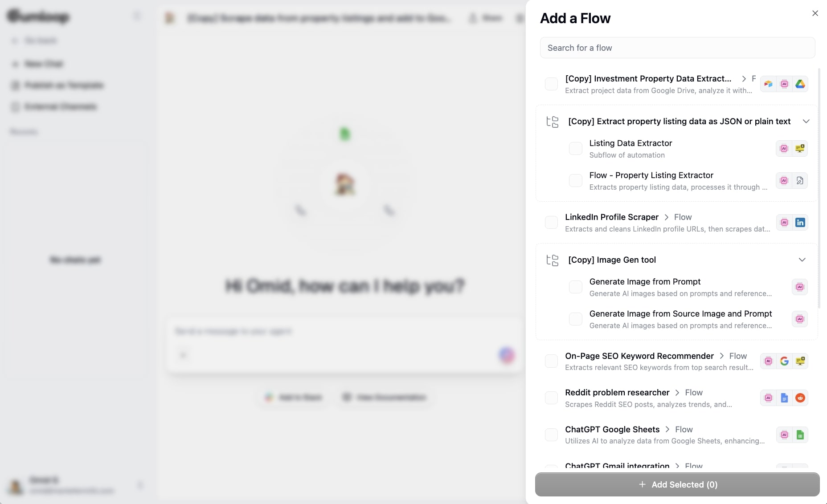Check the Generate Image from Prompt checkbox
The image size is (827, 504).
[576, 287]
